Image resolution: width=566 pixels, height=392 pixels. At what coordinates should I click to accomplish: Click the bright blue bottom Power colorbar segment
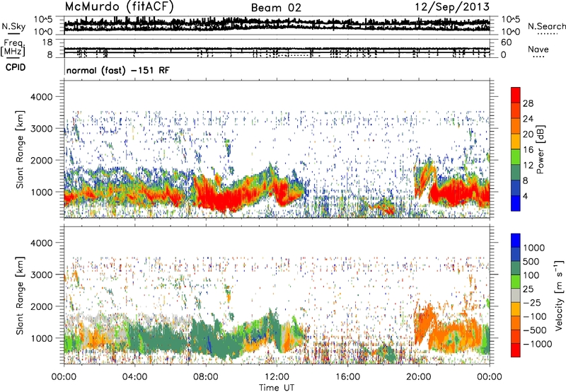pos(516,203)
